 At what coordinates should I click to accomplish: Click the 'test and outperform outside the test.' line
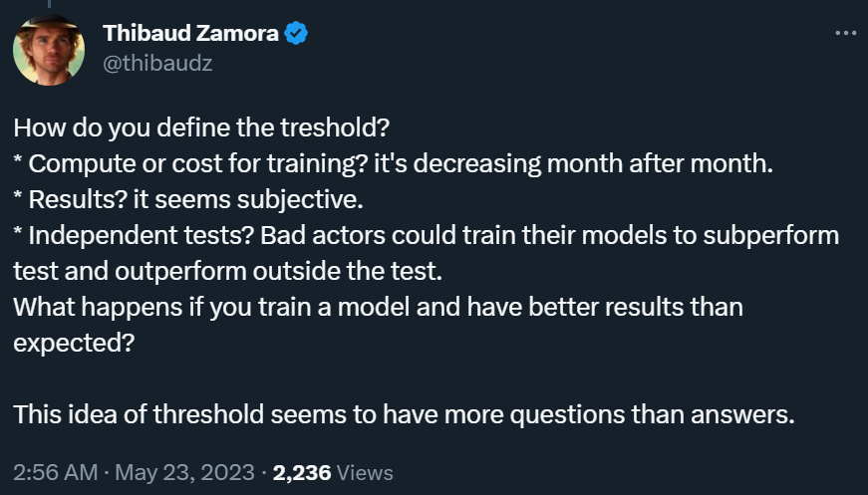(227, 272)
